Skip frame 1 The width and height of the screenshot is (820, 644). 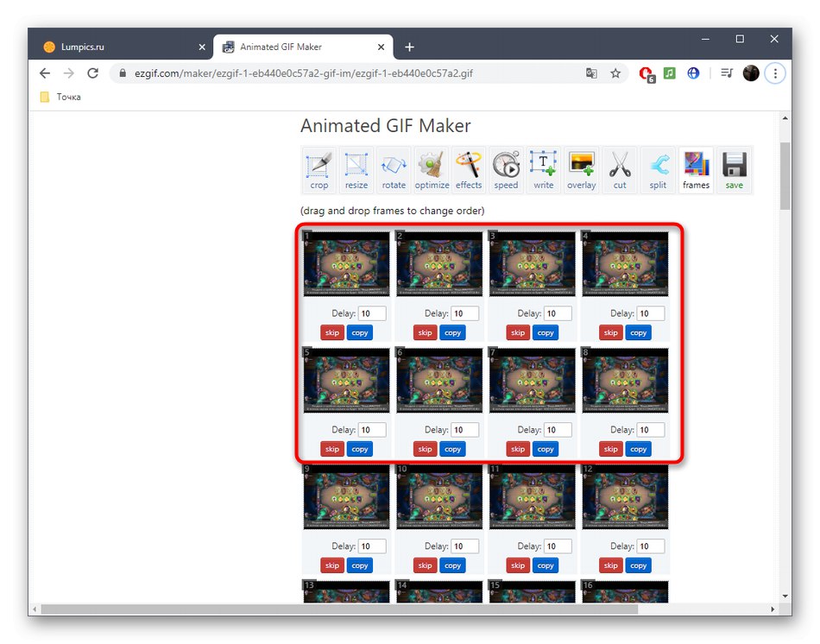332,332
